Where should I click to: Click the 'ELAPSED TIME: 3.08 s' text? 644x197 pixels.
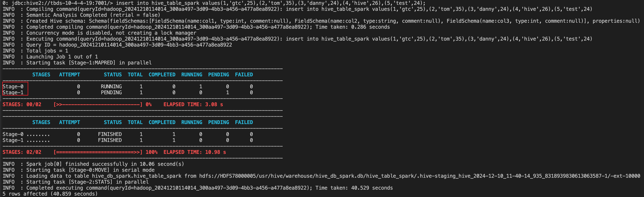click(193, 104)
